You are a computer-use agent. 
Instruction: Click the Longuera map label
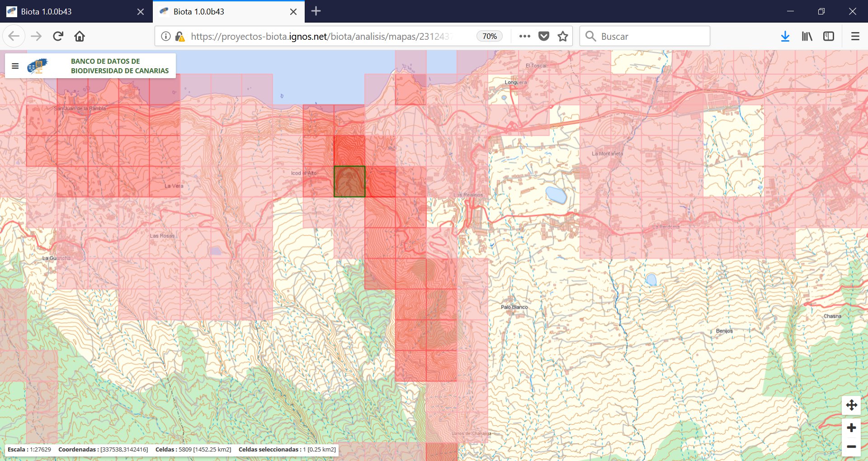(516, 82)
